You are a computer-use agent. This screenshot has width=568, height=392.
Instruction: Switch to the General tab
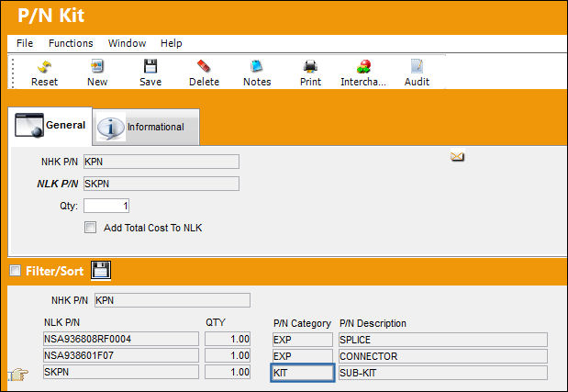click(50, 126)
